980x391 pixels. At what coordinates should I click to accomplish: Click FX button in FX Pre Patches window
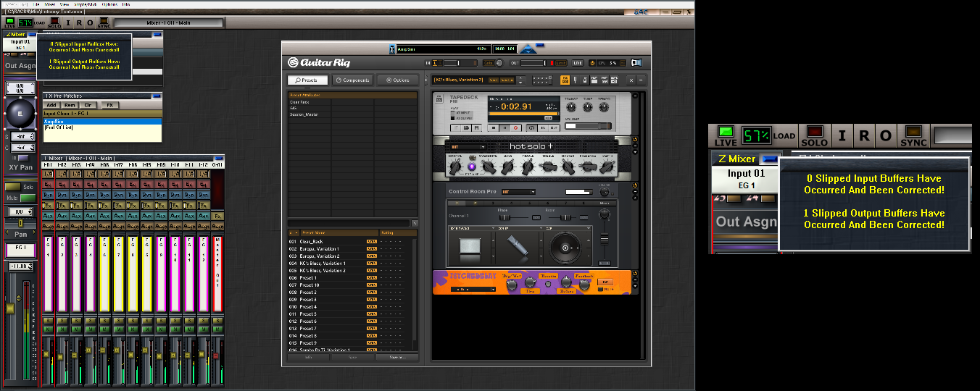coord(109,105)
